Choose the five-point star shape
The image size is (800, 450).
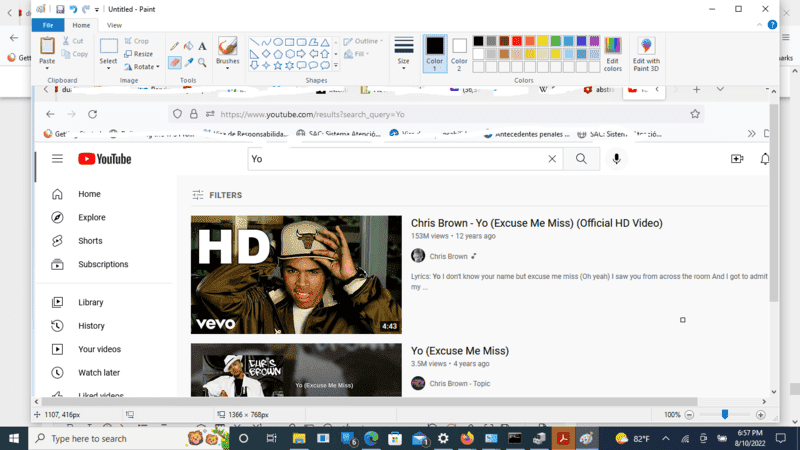click(x=278, y=65)
